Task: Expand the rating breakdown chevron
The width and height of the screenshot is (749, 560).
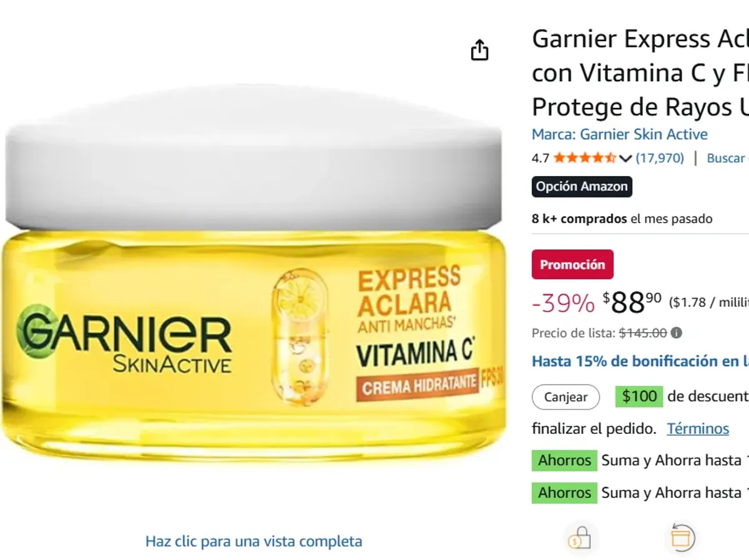Action: pyautogui.click(x=625, y=159)
